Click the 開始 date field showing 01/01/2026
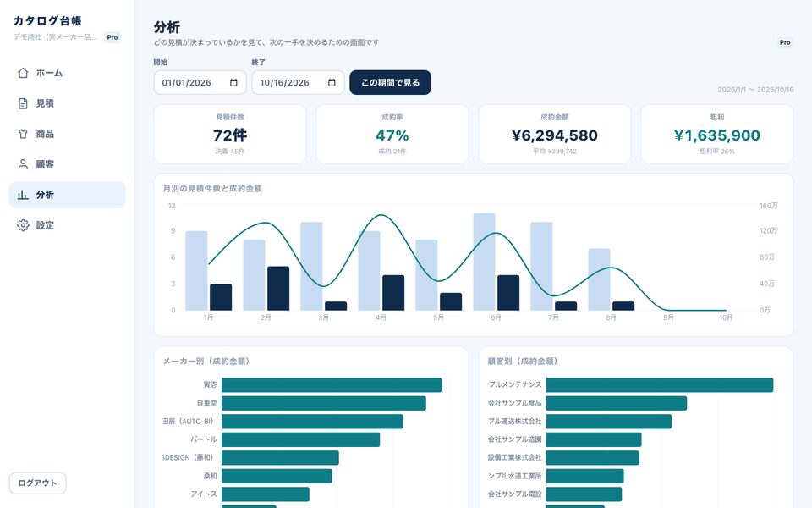The image size is (812, 508). tap(200, 82)
